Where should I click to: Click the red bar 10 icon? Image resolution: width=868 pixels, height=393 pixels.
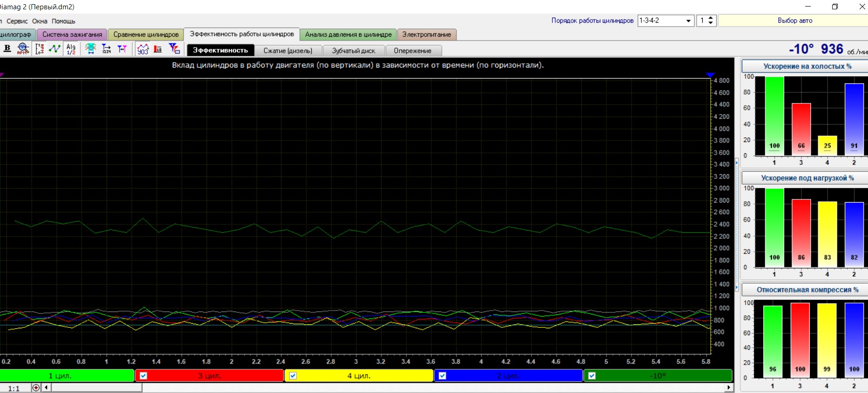(x=158, y=49)
